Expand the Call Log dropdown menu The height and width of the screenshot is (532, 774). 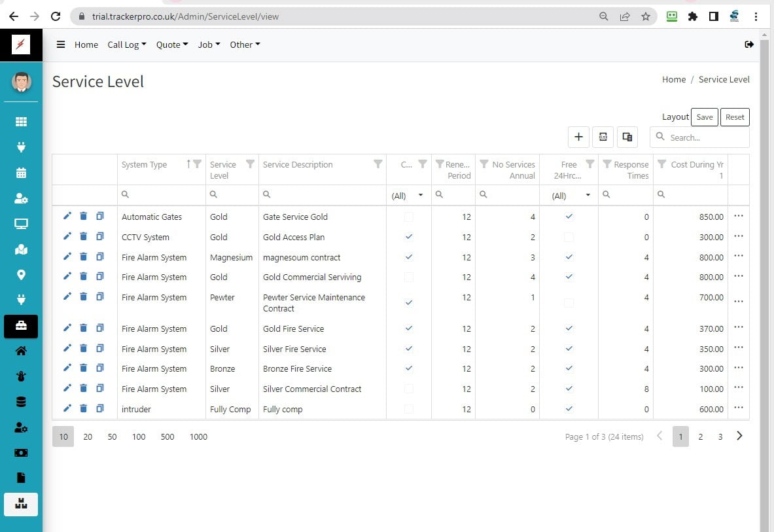126,44
